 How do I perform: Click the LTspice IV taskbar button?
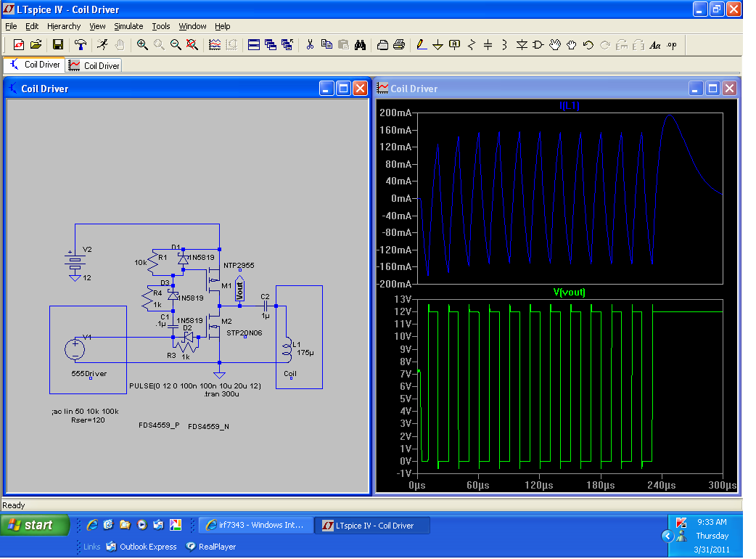[x=372, y=526]
